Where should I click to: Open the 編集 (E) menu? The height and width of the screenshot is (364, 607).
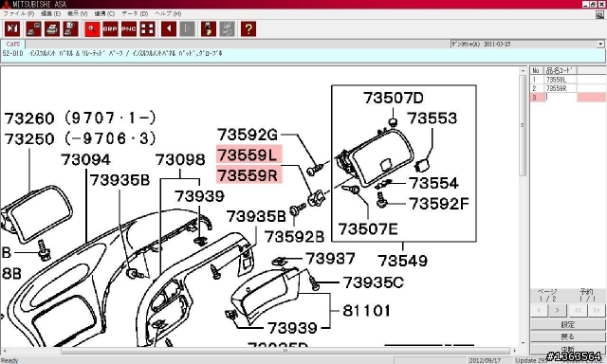tap(50, 13)
